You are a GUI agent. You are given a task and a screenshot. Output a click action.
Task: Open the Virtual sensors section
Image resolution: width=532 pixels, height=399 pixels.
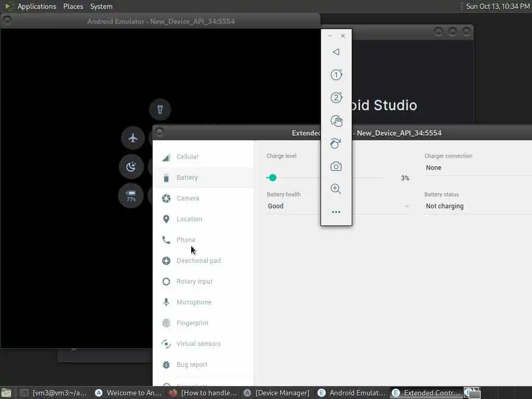[x=203, y=344]
